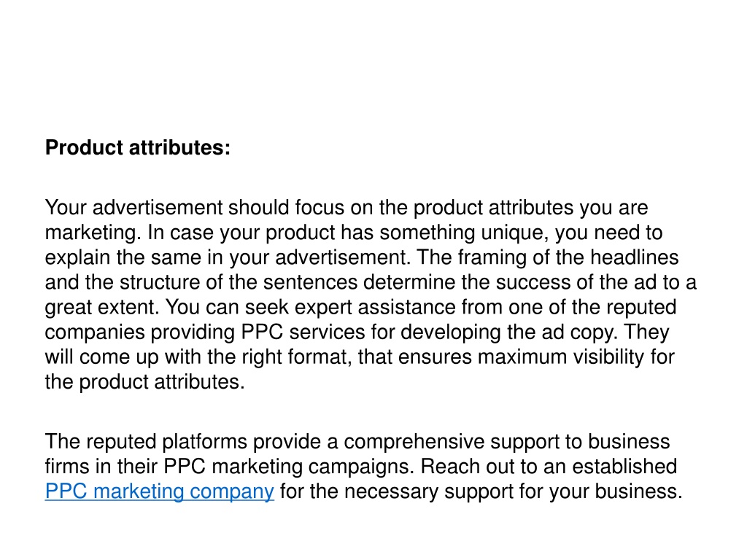Click the word sentences in the paragraph
The height and width of the screenshot is (560, 747).
click(x=310, y=282)
